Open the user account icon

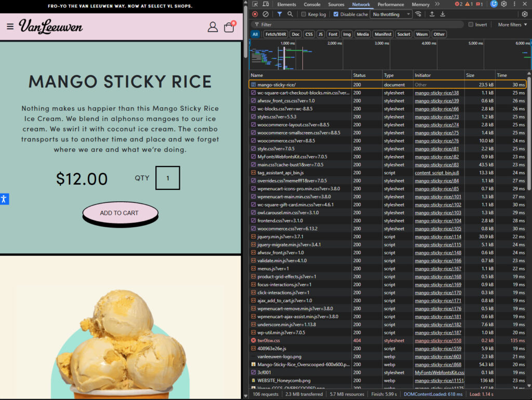(212, 27)
